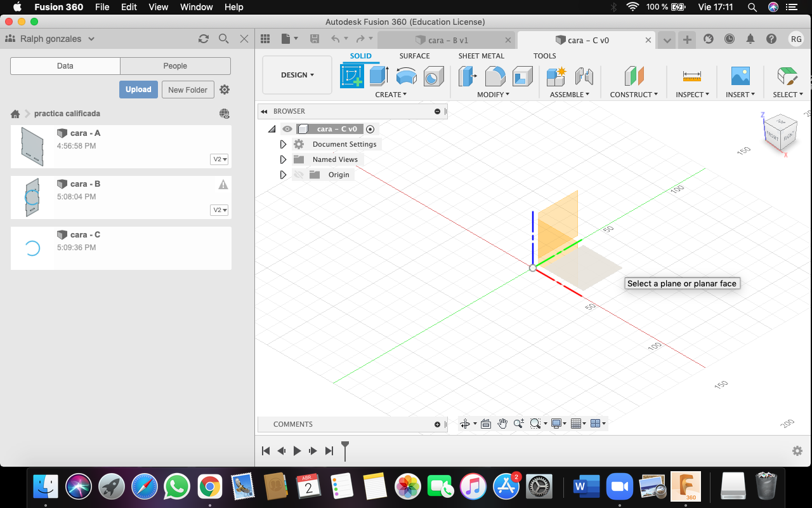Click the Upload button

tap(138, 90)
